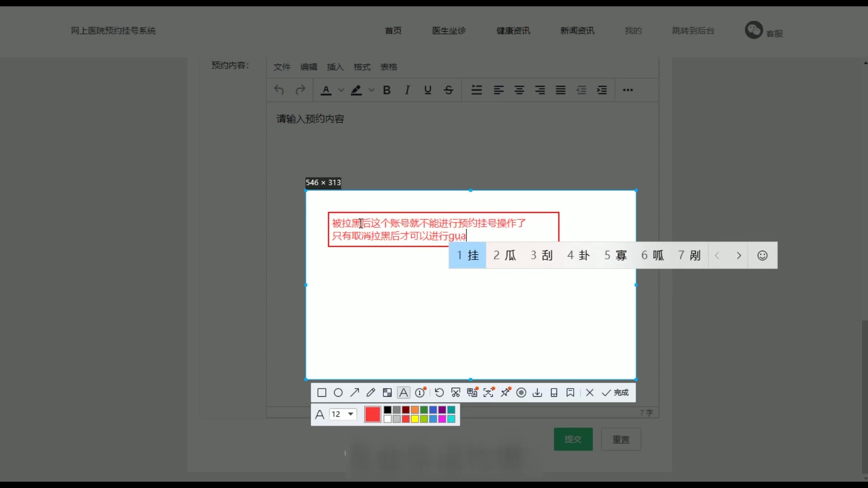Cancel the screenshot with X button
Screen dimensions: 868x488
tap(590, 393)
